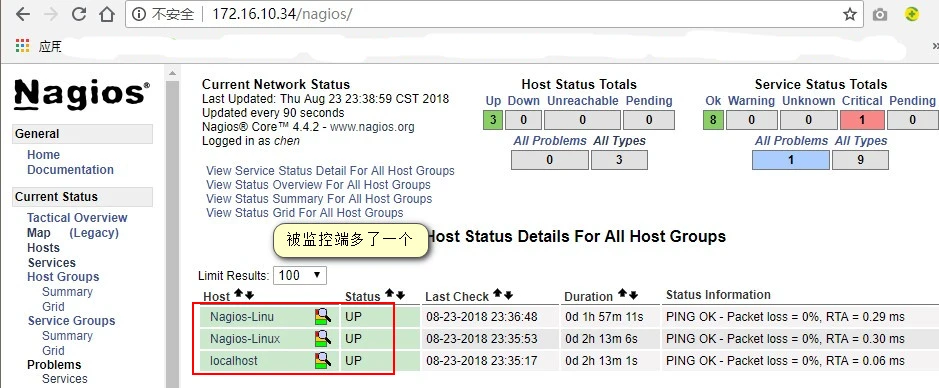Open Grid under Service Groups
Viewport: 939px width, 388px height.
[x=53, y=350]
